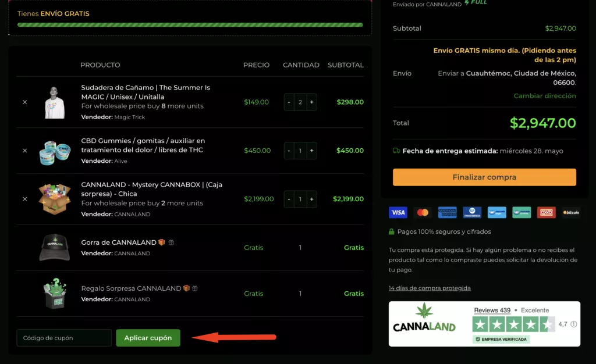Click the $2,947.00 total amount
The width and height of the screenshot is (596, 364).
(543, 123)
